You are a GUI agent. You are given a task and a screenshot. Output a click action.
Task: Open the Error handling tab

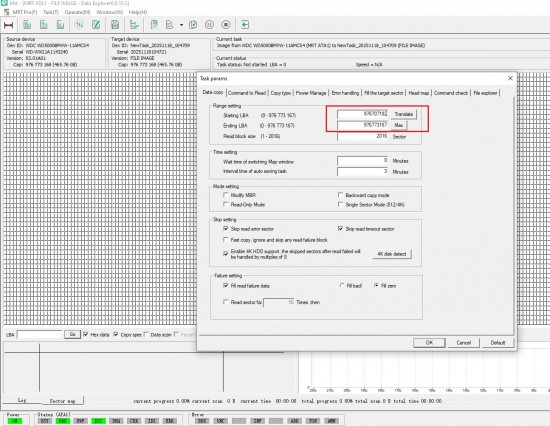pyautogui.click(x=346, y=93)
